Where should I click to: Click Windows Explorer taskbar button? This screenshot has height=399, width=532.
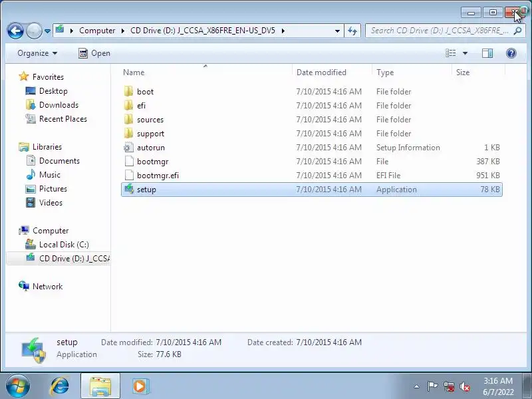[100, 386]
